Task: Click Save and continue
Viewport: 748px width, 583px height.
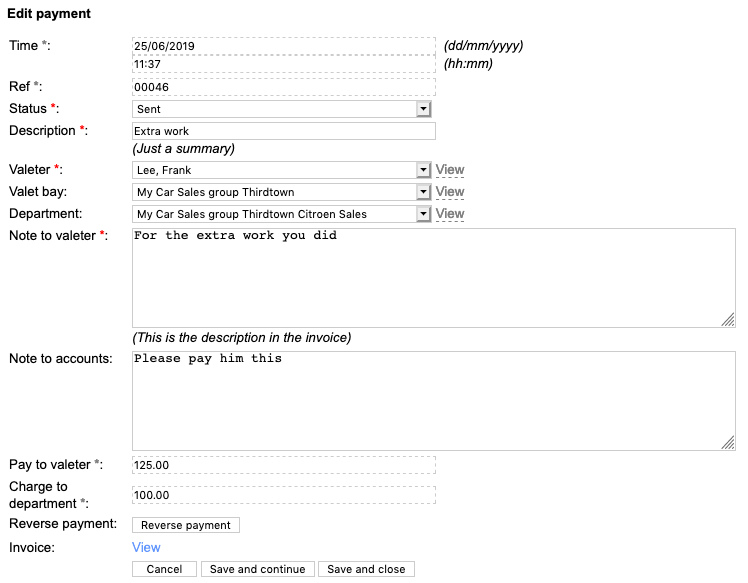Action: tap(257, 569)
